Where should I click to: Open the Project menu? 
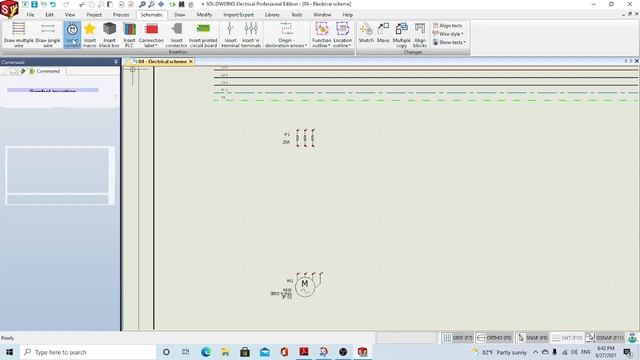(94, 15)
